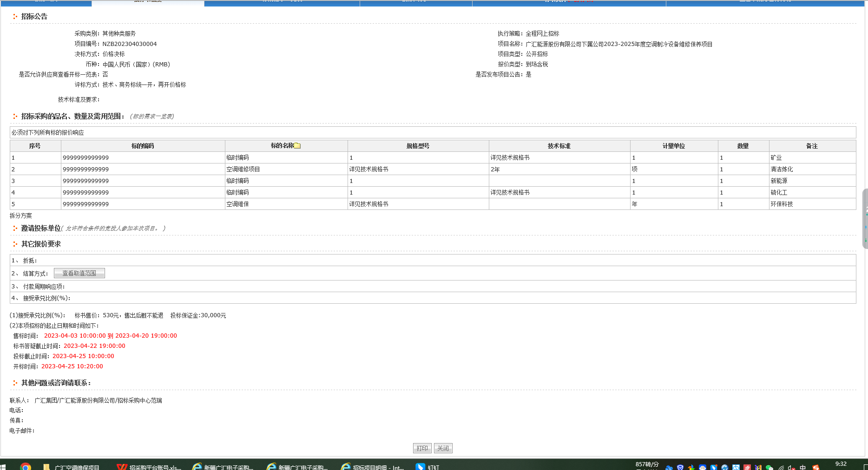
Task: Click the WeChat icon in system tray
Action: (769, 468)
